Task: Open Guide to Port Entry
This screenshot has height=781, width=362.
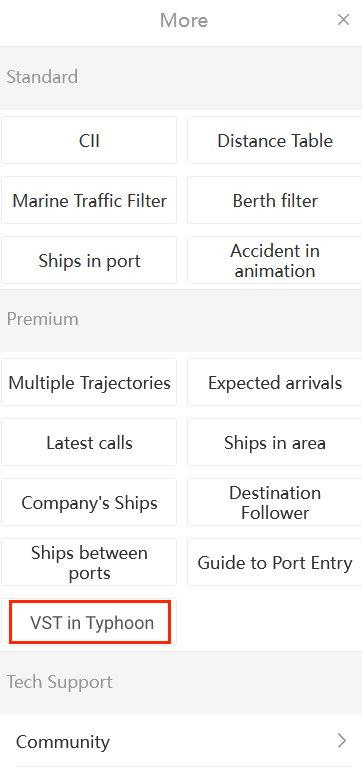Action: 275,562
